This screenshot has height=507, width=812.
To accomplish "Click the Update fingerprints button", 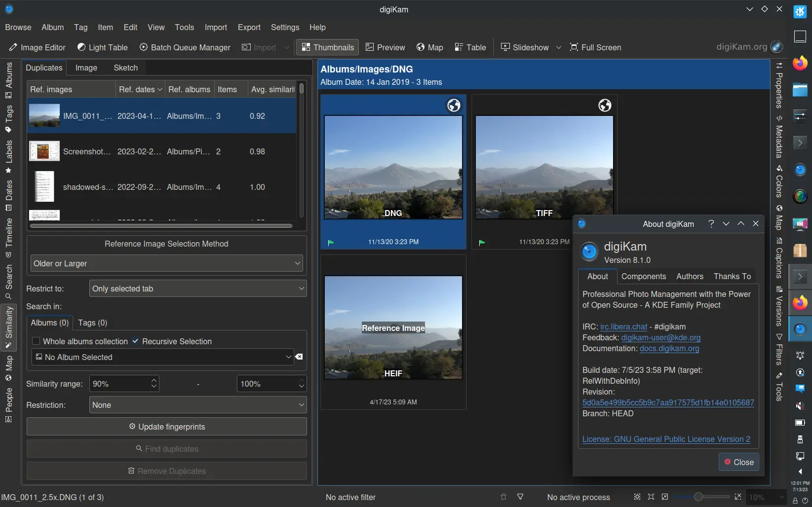I will tap(166, 427).
